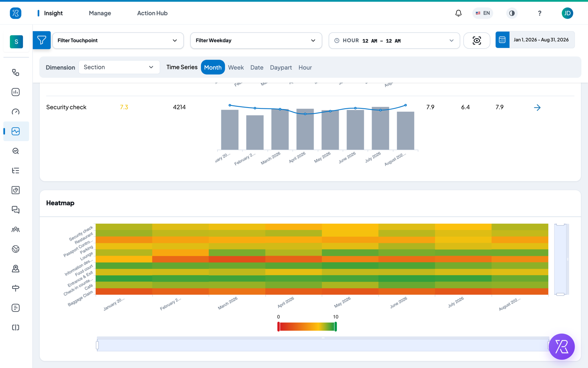
Task: Open the help question mark
Action: tap(539, 13)
